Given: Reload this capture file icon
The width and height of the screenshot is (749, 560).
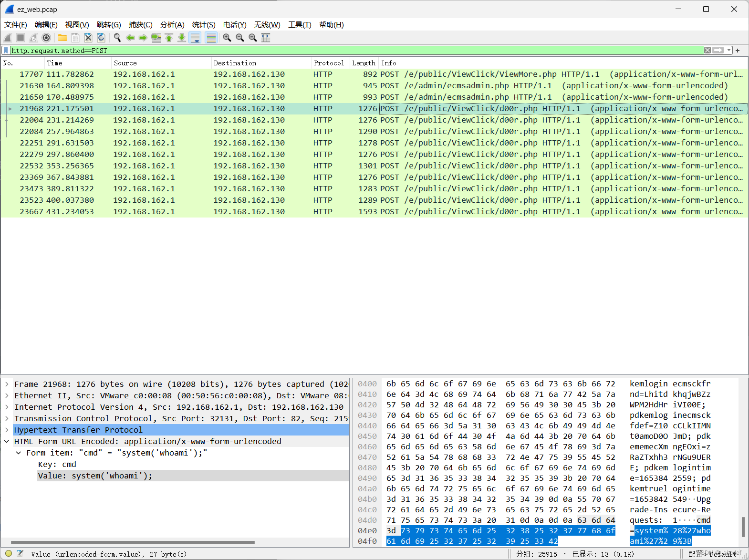Looking at the screenshot, I should coord(101,38).
